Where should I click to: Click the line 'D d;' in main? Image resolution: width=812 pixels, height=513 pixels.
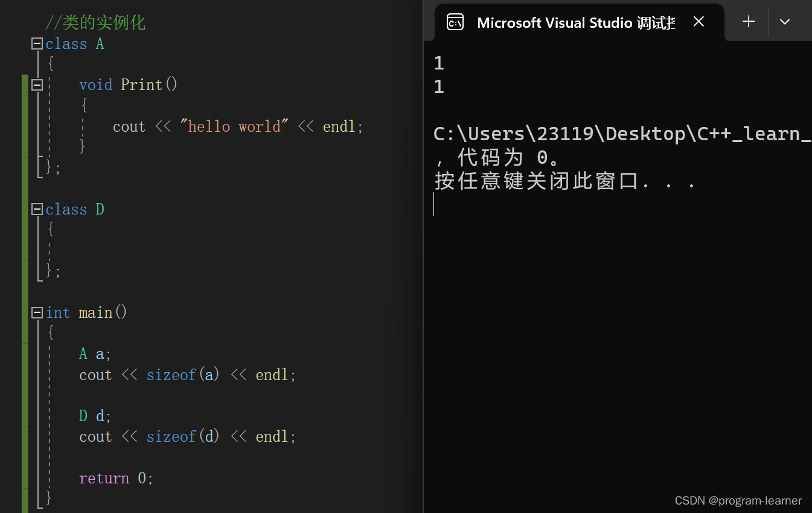[95, 416]
